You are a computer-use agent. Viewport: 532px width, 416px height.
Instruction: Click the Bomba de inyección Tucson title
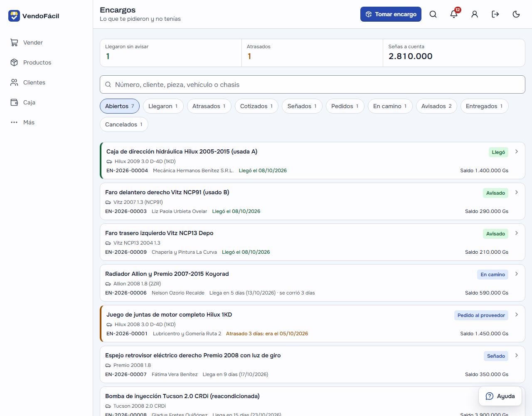(x=182, y=396)
